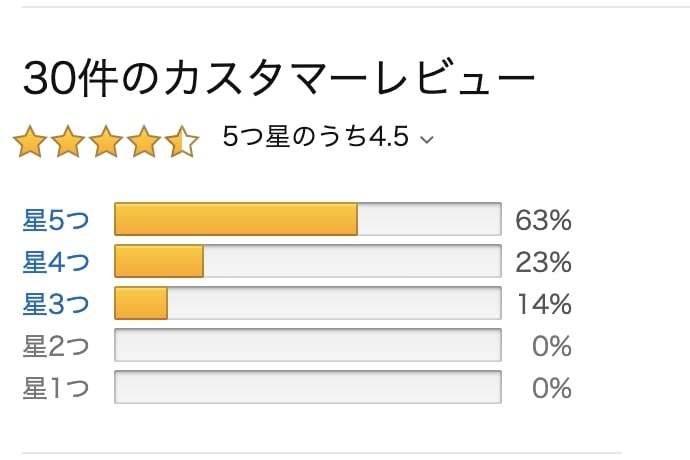Open the 星3つ reviews link
Viewport: 690px width, 460px height.
point(56,304)
